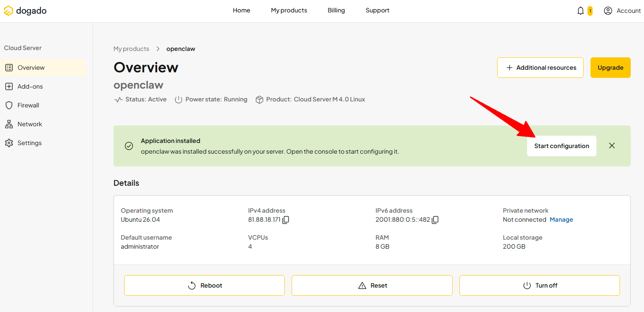Viewport: 644px width, 312px height.
Task: Click the IPv4 address 81.88.18.171
Action: click(x=264, y=220)
